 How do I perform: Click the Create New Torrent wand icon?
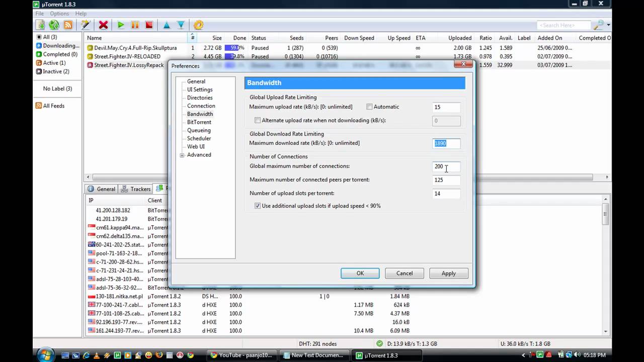pyautogui.click(x=86, y=25)
